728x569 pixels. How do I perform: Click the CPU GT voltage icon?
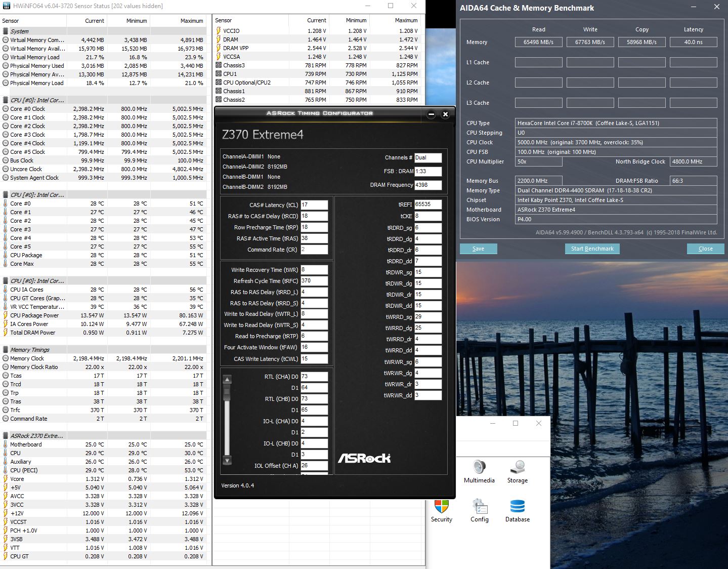(x=6, y=556)
